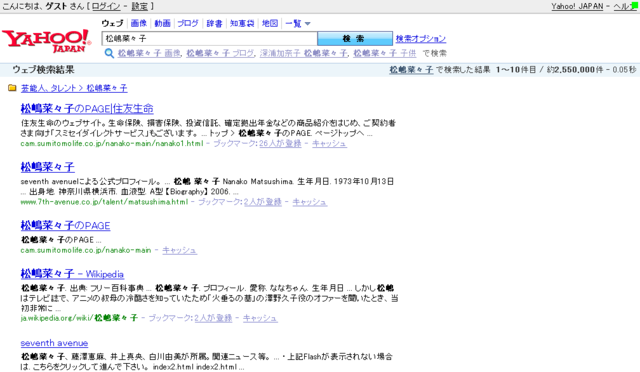Click related search 深浦加奈子 松嶋菜々子
Screen dimensions: 640x372
pyautogui.click(x=304, y=53)
